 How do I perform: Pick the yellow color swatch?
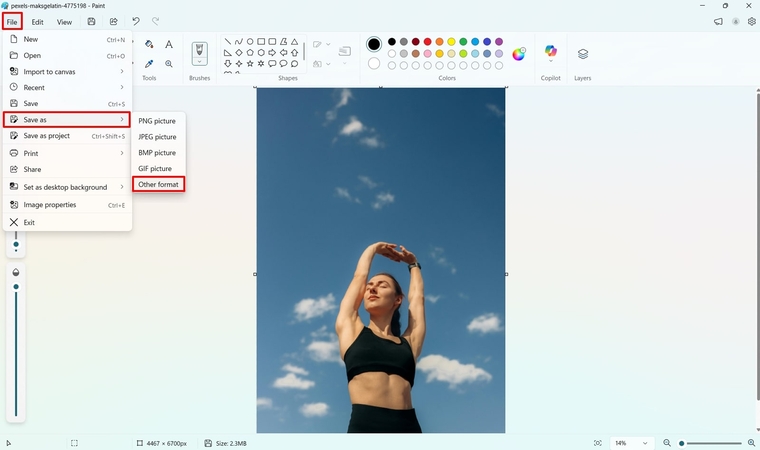click(x=451, y=42)
